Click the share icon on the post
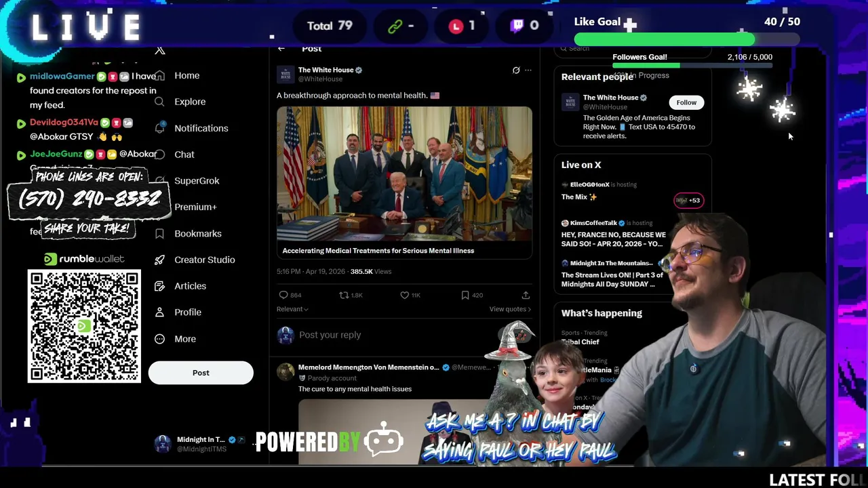The height and width of the screenshot is (488, 868). click(x=526, y=295)
